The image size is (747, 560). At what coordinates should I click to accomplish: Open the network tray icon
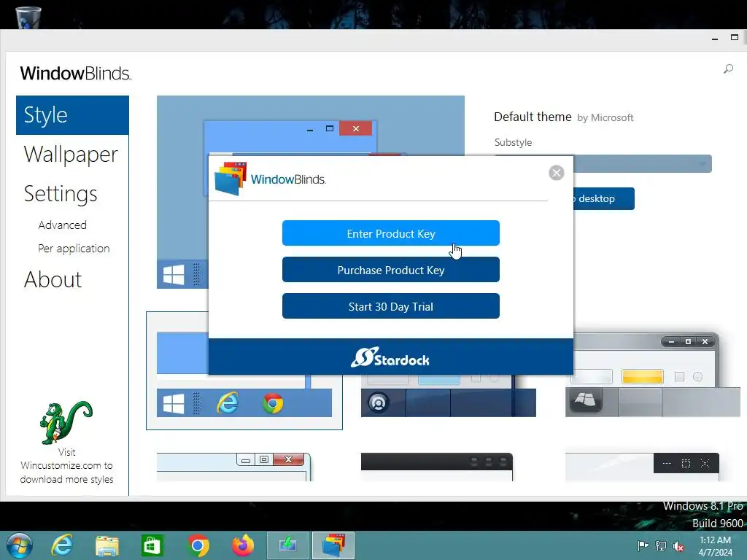point(661,545)
